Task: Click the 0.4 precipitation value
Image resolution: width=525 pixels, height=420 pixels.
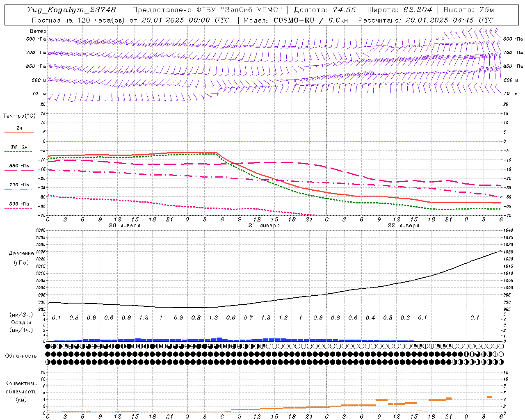Action: tap(370, 318)
